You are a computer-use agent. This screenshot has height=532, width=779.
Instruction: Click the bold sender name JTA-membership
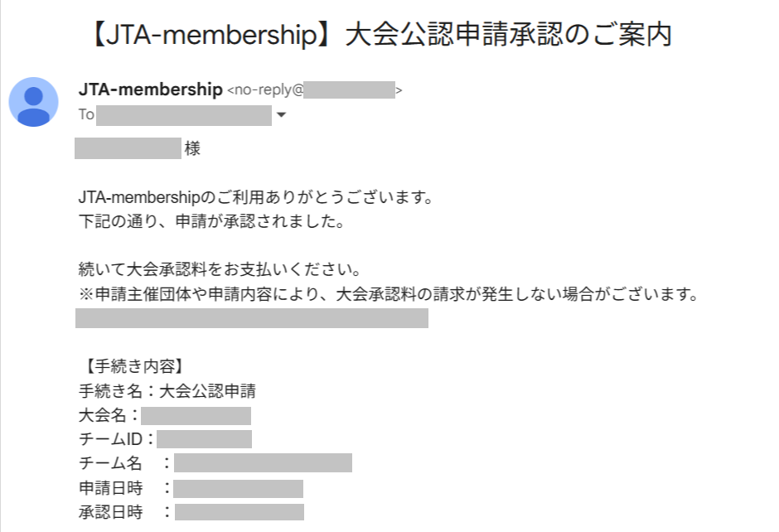tap(150, 89)
